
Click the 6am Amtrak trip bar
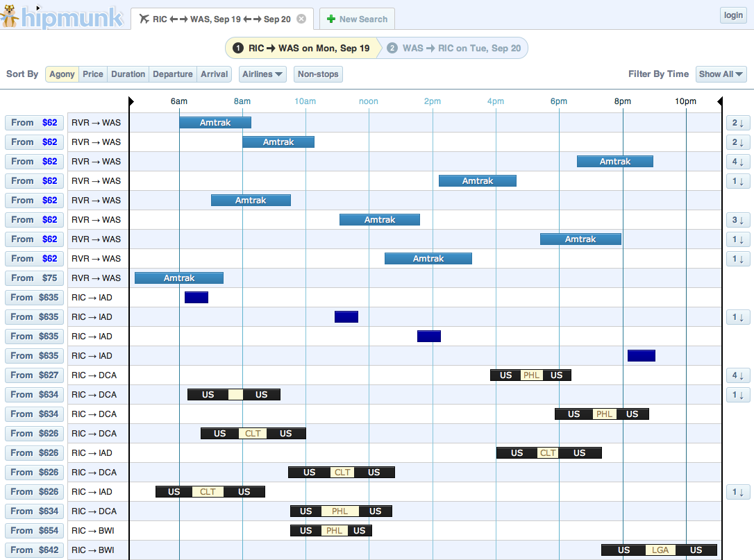coord(215,123)
